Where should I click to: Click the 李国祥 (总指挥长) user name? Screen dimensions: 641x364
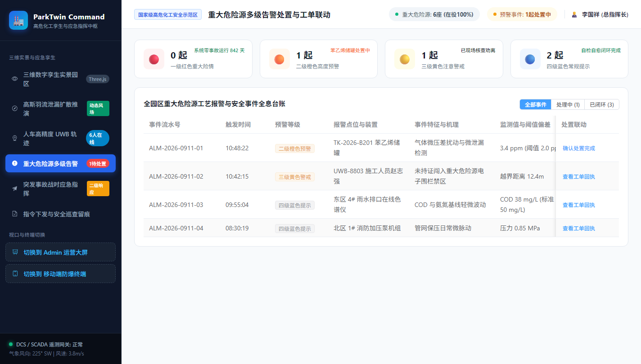pos(605,14)
